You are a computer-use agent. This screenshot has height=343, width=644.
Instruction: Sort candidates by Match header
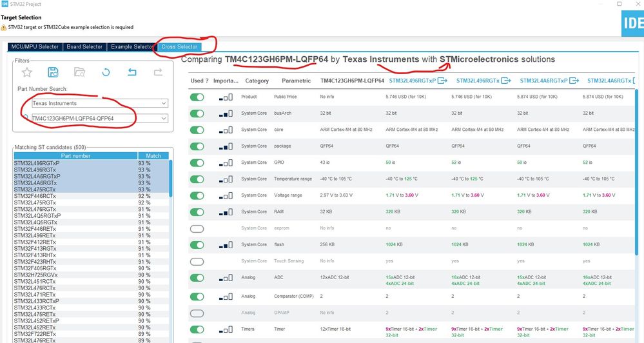point(153,155)
